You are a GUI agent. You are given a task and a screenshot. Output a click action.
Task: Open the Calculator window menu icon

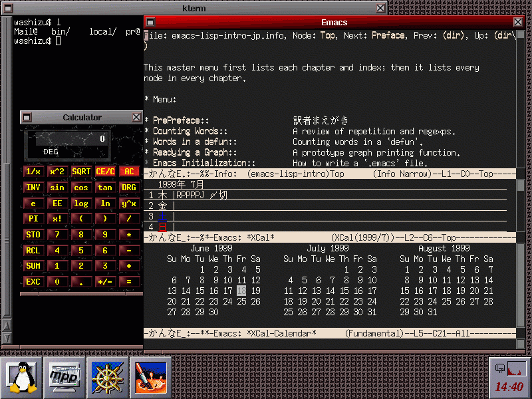[27, 118]
